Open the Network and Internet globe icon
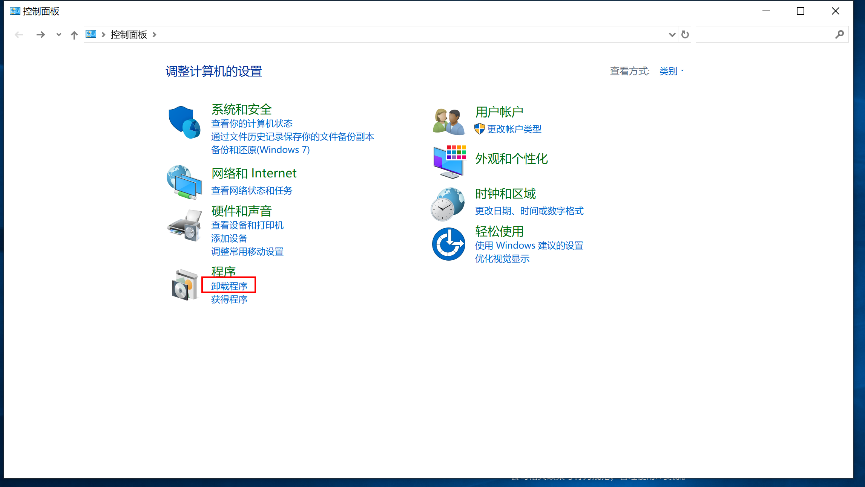865x487 pixels. tap(184, 181)
